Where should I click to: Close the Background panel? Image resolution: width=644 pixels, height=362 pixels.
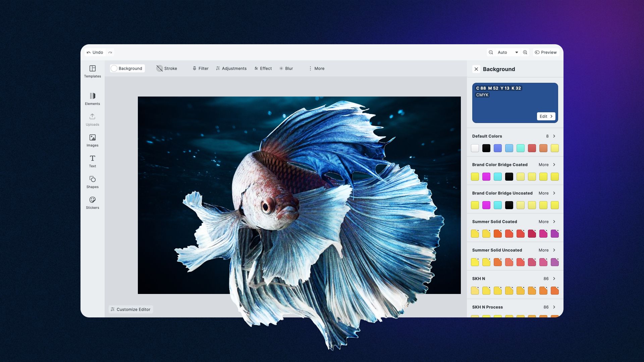[x=476, y=69]
